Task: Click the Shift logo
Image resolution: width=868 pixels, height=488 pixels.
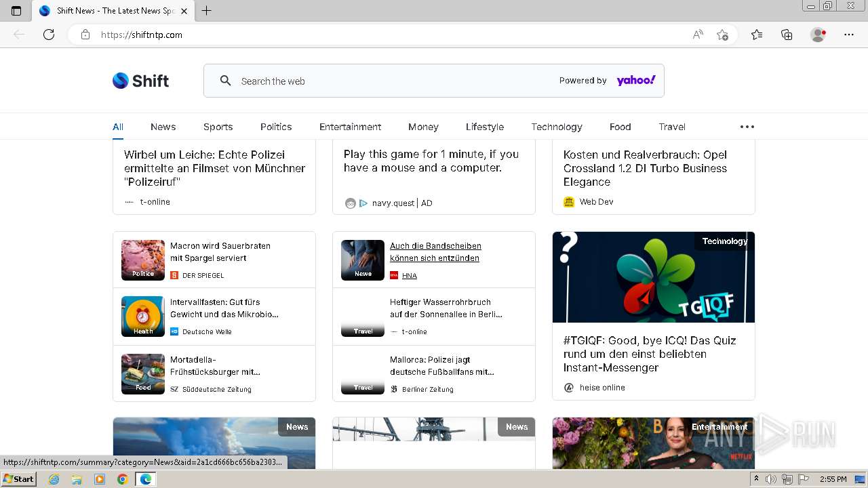Action: [140, 81]
